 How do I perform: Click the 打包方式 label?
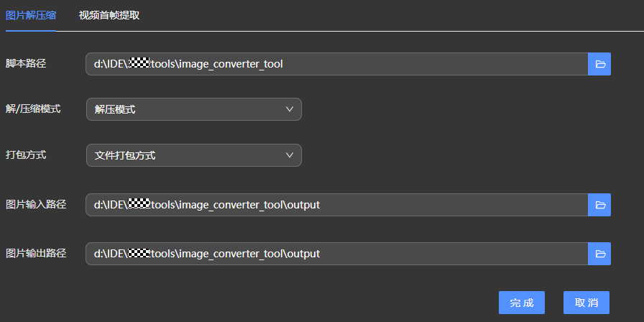(26, 155)
